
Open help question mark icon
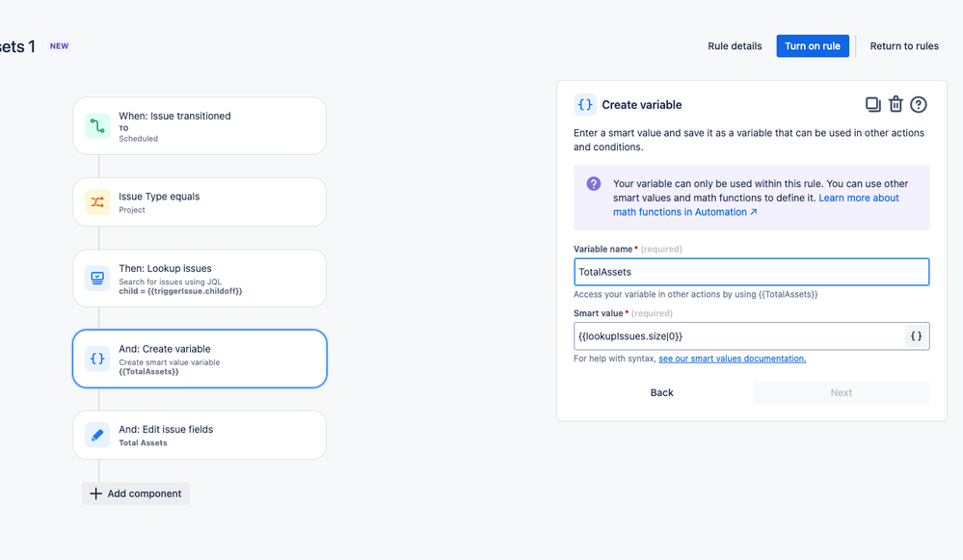click(918, 104)
